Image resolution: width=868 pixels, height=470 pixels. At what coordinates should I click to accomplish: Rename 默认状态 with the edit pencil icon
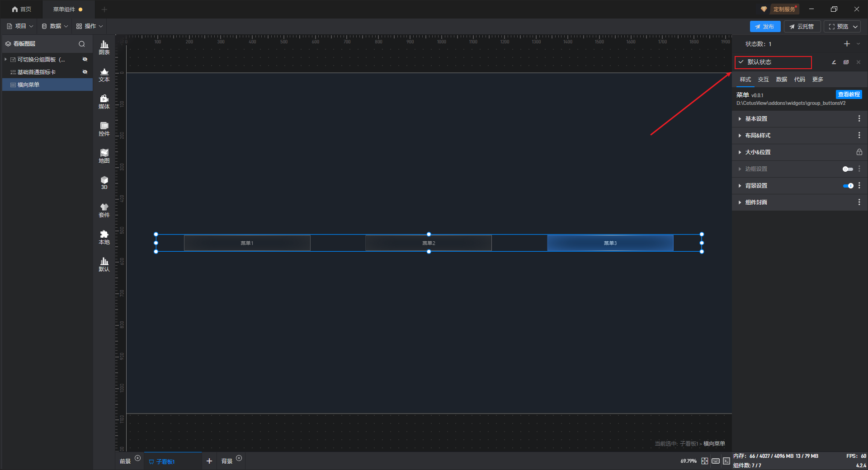[x=834, y=62]
